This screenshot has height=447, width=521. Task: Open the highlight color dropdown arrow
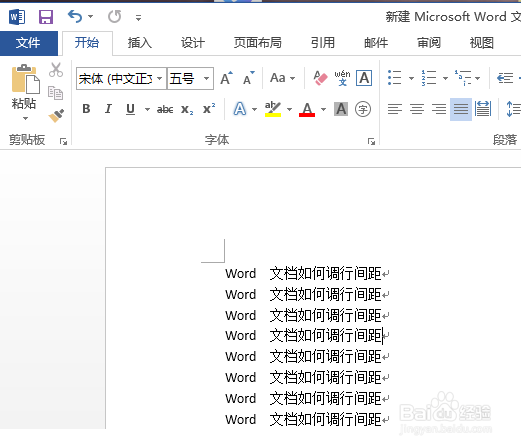click(289, 109)
